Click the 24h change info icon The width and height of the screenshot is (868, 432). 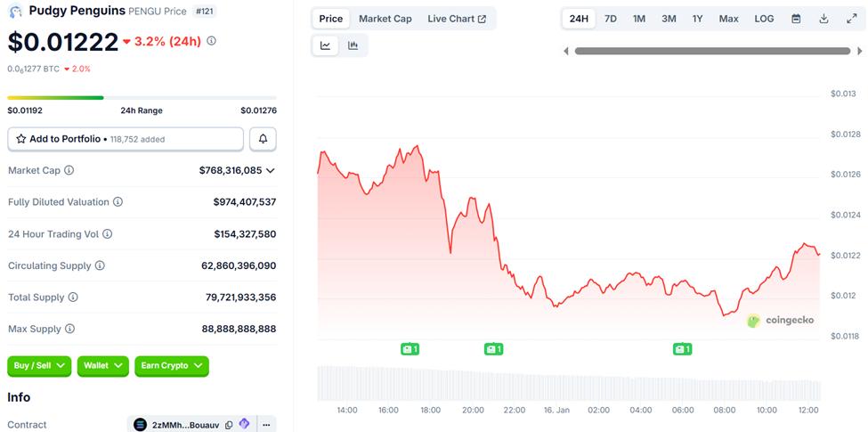tap(211, 41)
